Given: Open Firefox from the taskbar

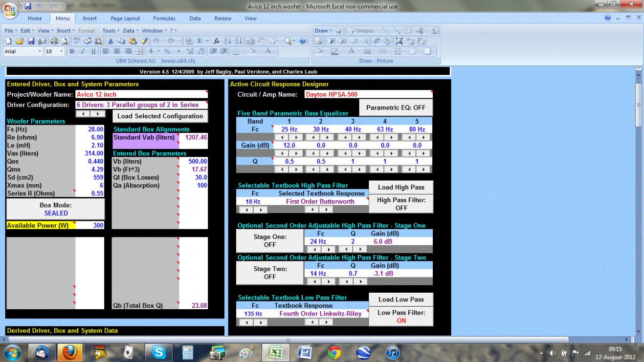Looking at the screenshot, I should tap(71, 352).
